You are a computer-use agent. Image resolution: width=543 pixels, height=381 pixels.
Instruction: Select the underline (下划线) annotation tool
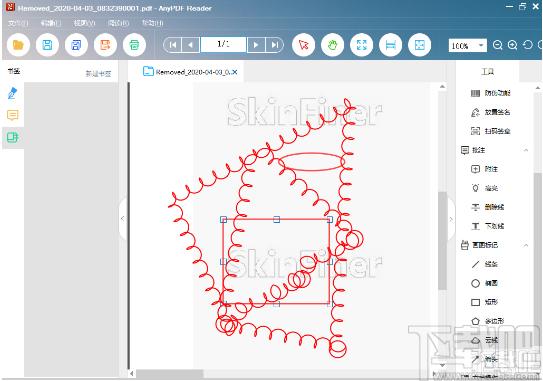[488, 226]
